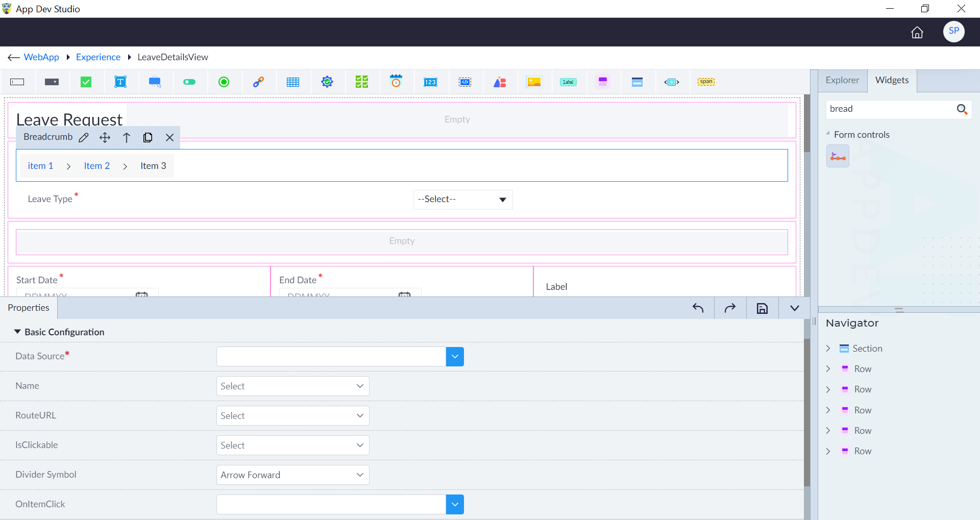Select the section widget icon in toolbar
Screen dimensions: 980x520
point(637,82)
